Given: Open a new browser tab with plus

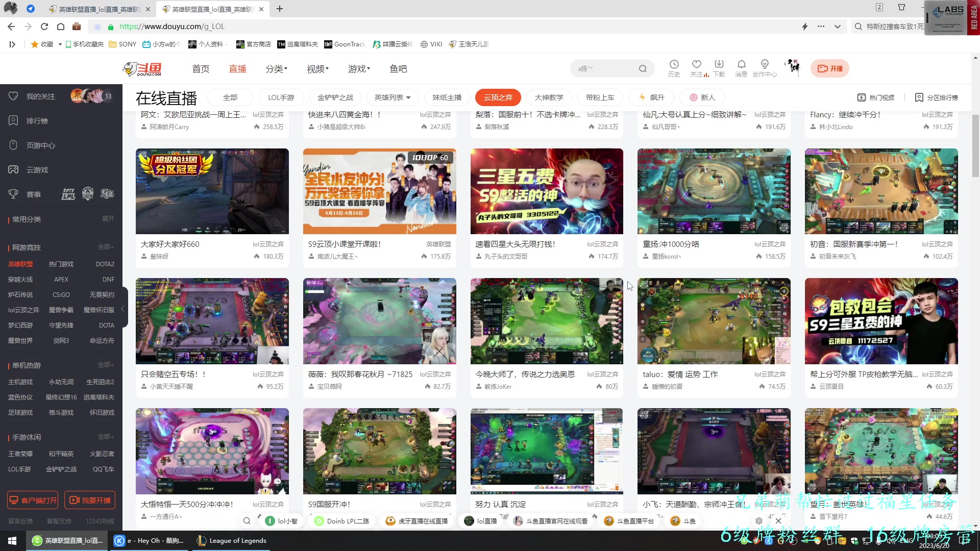Looking at the screenshot, I should tap(280, 9).
